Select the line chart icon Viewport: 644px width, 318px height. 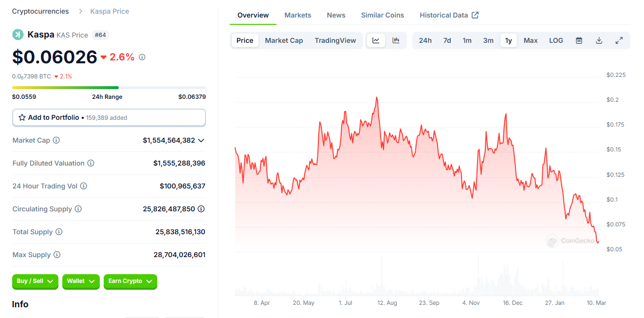tap(375, 40)
